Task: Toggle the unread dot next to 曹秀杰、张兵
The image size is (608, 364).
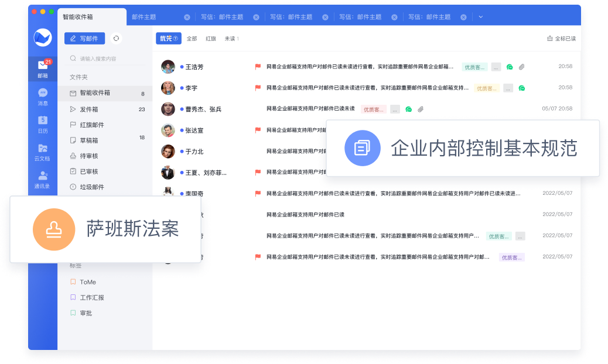Action: click(x=182, y=109)
